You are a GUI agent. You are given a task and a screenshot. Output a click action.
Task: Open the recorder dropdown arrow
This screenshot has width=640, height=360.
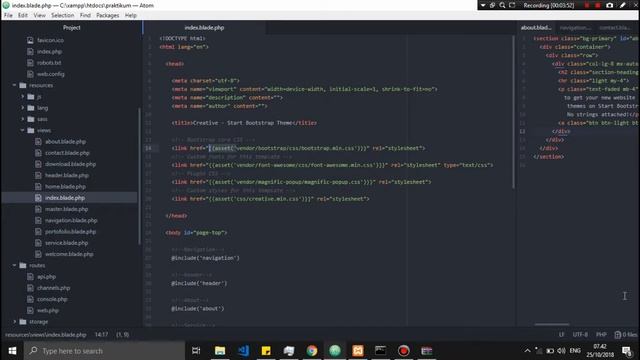click(483, 5)
